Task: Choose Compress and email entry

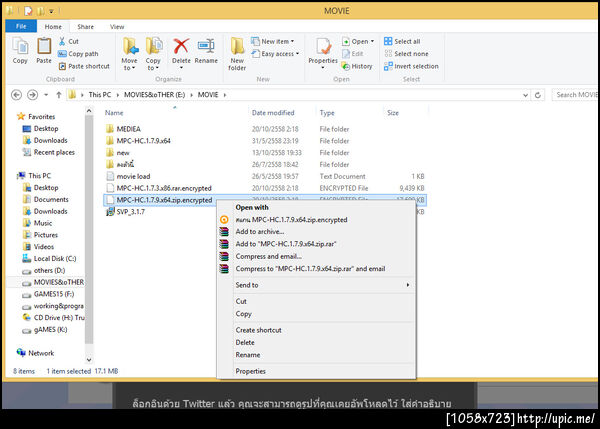Action: [x=268, y=256]
